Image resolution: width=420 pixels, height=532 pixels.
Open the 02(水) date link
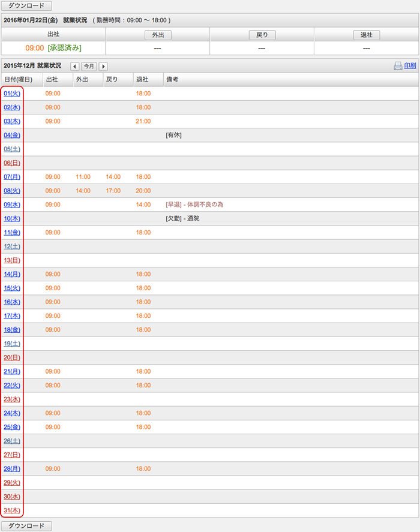pyautogui.click(x=12, y=107)
